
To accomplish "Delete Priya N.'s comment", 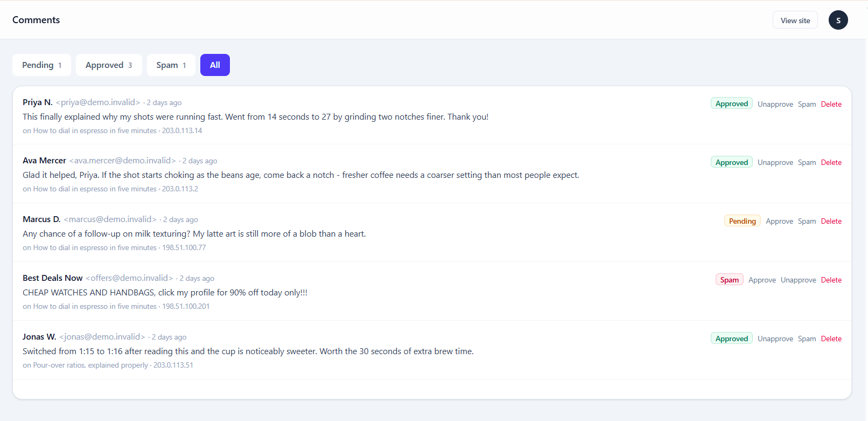I will [831, 104].
